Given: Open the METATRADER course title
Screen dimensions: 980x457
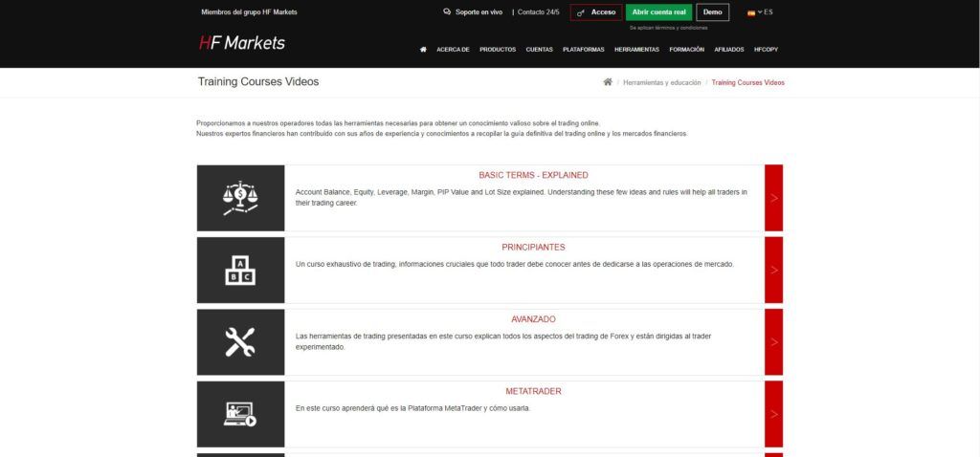Looking at the screenshot, I should [x=533, y=391].
